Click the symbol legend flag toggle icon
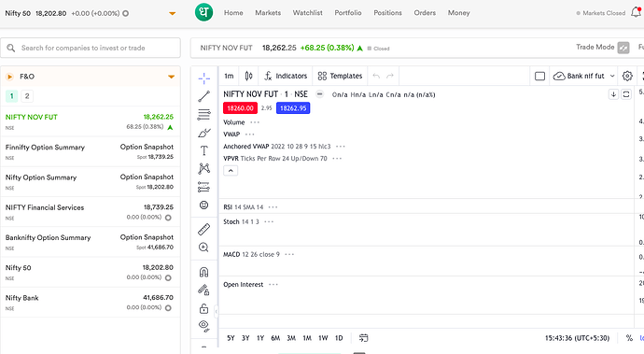Viewport: 644px width, 354px height. click(319, 94)
